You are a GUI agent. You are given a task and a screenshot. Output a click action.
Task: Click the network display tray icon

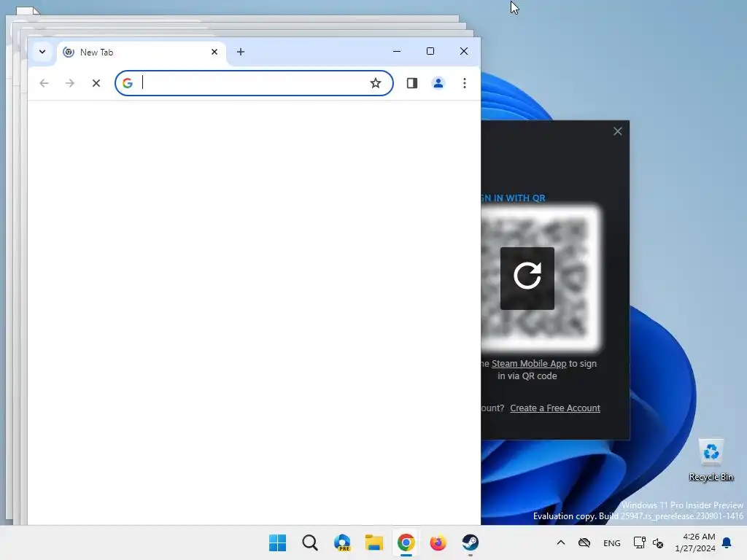(x=639, y=542)
